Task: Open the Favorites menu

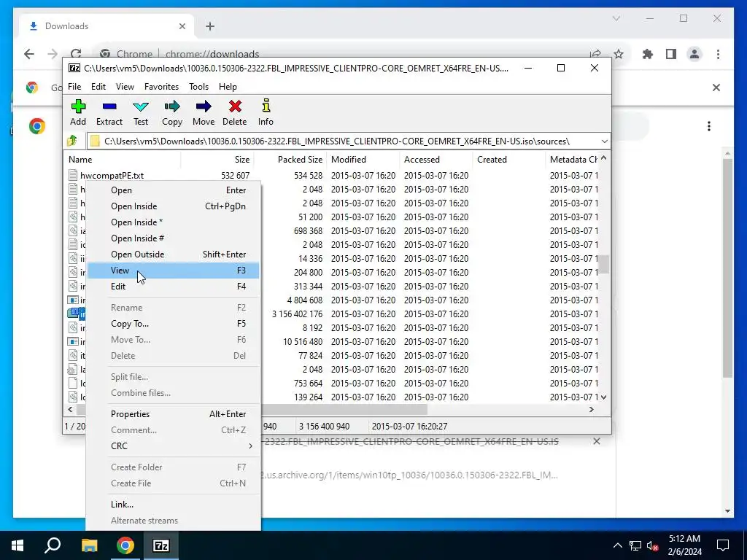Action: (161, 87)
